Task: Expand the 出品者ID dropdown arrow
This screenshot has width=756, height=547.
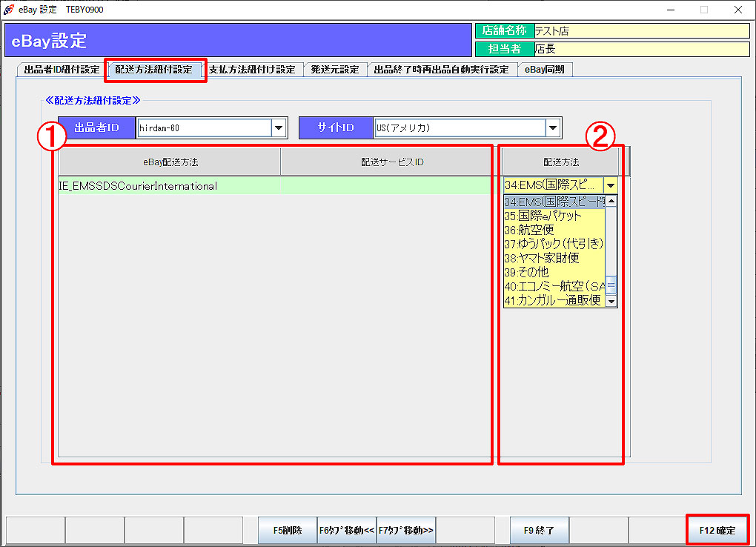Action: (279, 128)
